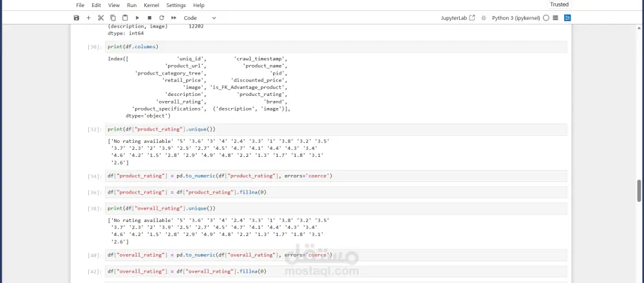Click the 'crawl_timestamp' column name
Screen dimensions: 644x283
(259, 59)
